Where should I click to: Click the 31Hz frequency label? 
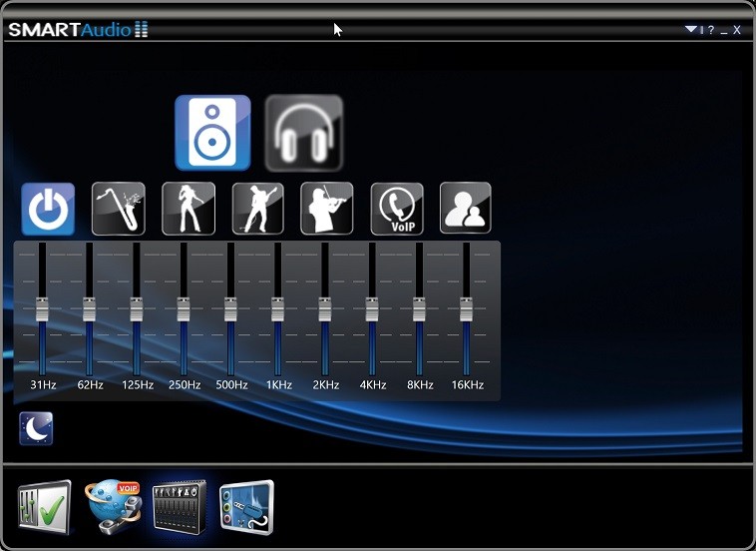point(43,385)
